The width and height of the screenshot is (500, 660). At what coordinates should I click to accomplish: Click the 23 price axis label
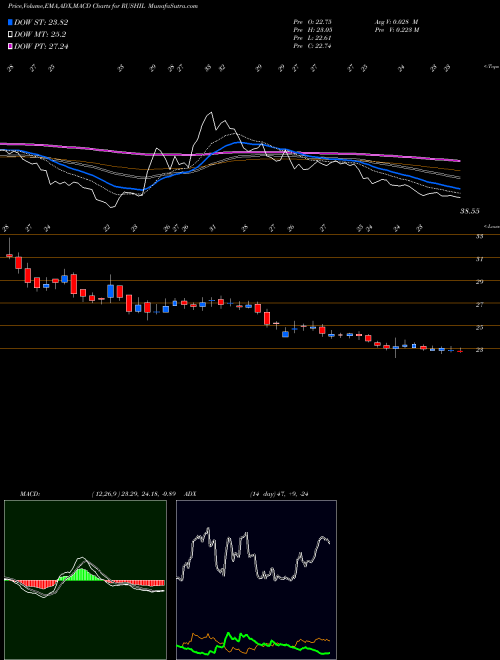pos(479,350)
